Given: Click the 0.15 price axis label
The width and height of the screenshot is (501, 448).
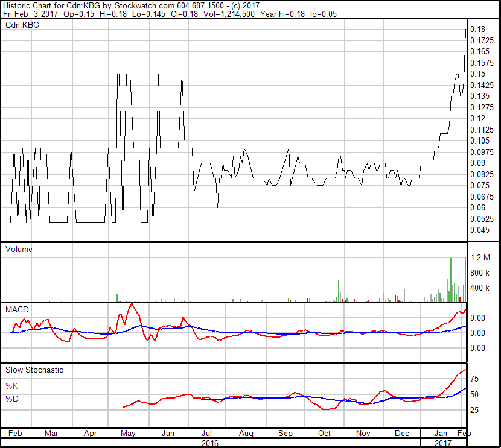Looking at the screenshot, I should [477, 74].
